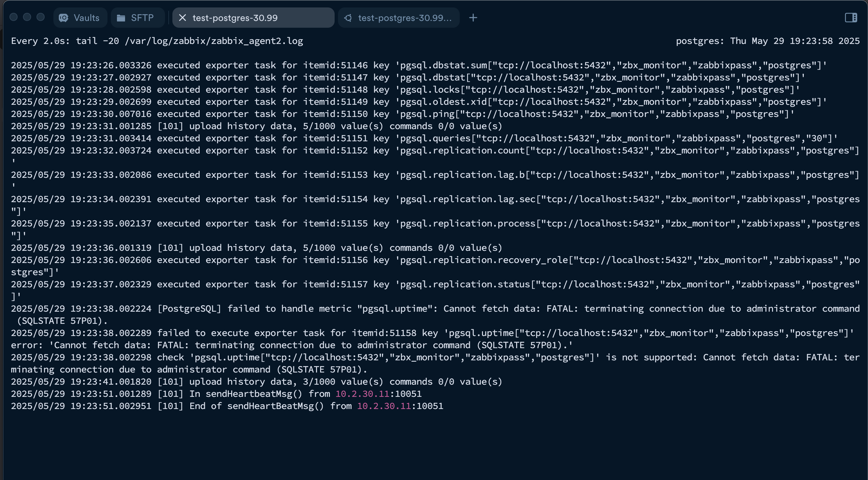
Task: Add a new tab with plus button
Action: tap(473, 18)
